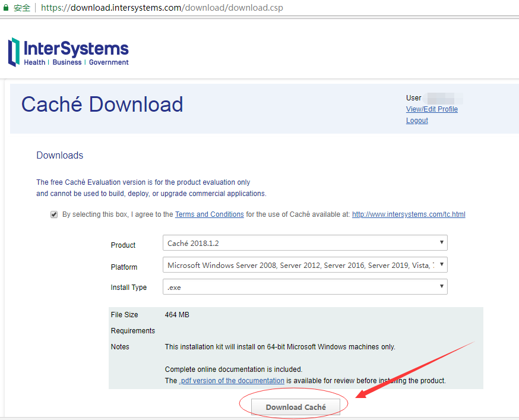Click the Requirements row label
This screenshot has height=420, width=519.
[x=133, y=330]
